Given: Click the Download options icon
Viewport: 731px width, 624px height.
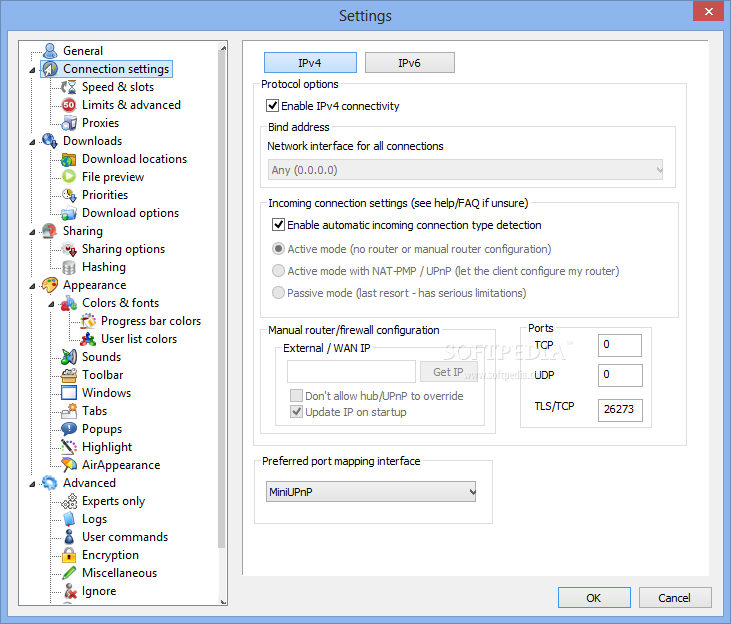Looking at the screenshot, I should pyautogui.click(x=69, y=213).
